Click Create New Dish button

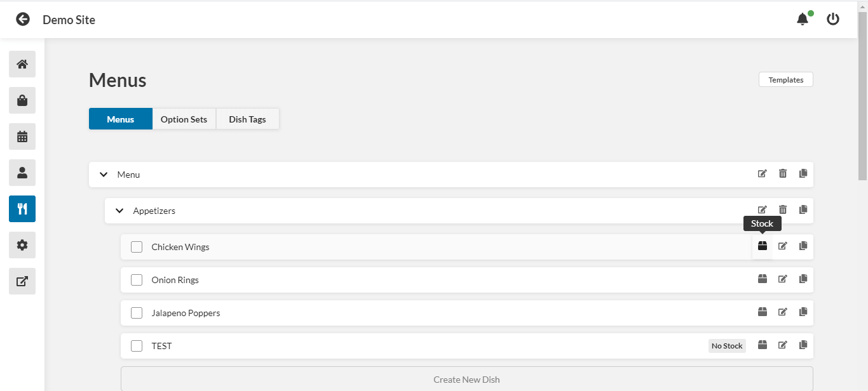tap(467, 379)
